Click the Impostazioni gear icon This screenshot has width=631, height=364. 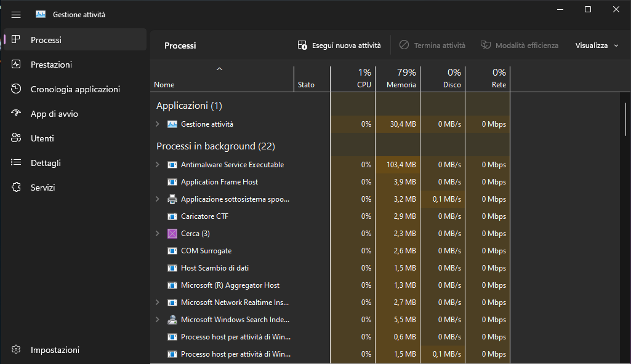click(16, 349)
